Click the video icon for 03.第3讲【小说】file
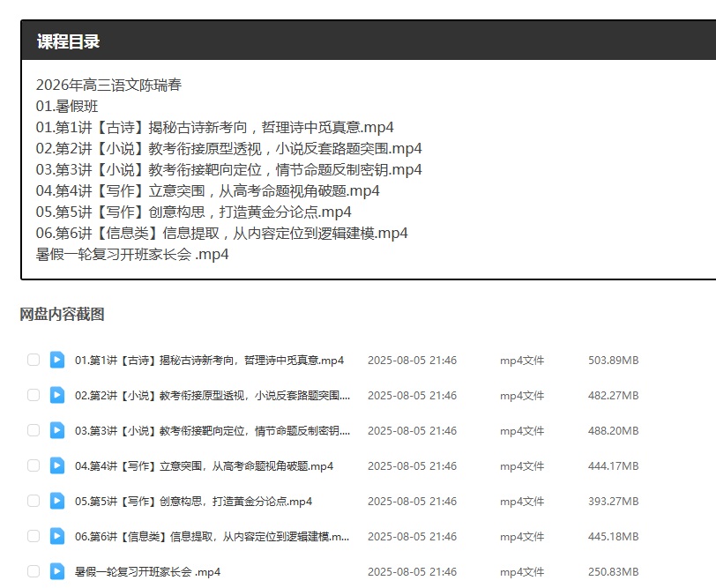This screenshot has height=588, width=716. point(57,430)
